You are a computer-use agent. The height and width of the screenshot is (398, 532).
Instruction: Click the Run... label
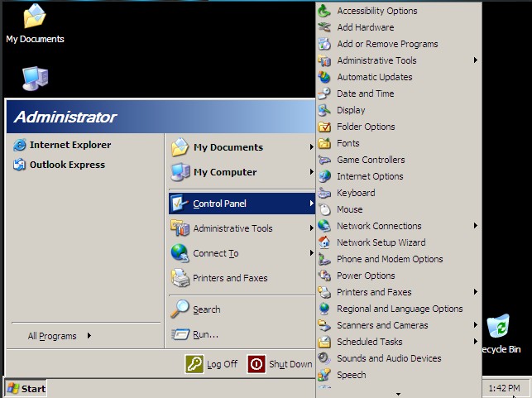click(x=206, y=334)
